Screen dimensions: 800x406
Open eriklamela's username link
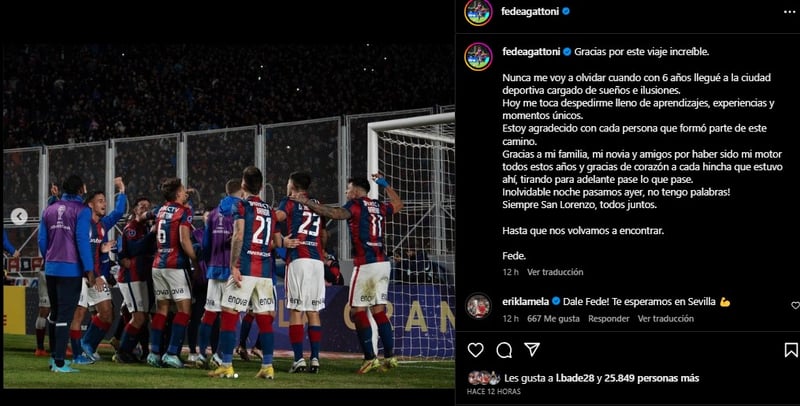click(x=525, y=301)
